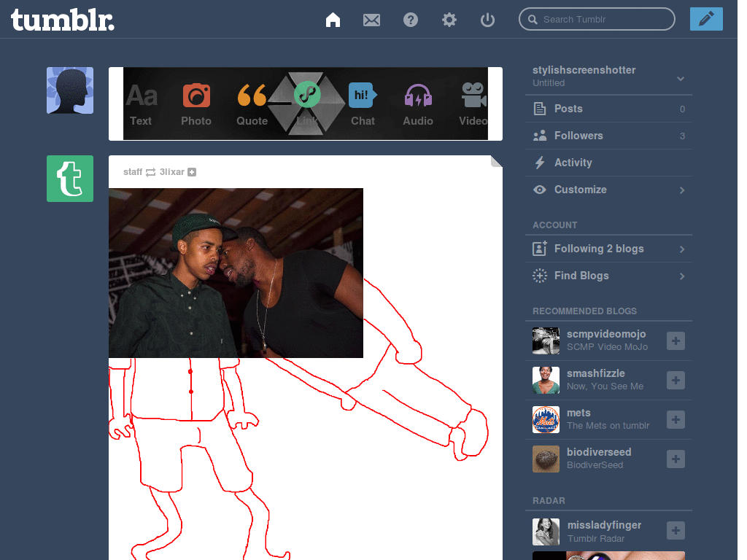Open the scmpvideomojo avatar thumbnail
The image size is (747, 560).
(x=546, y=341)
